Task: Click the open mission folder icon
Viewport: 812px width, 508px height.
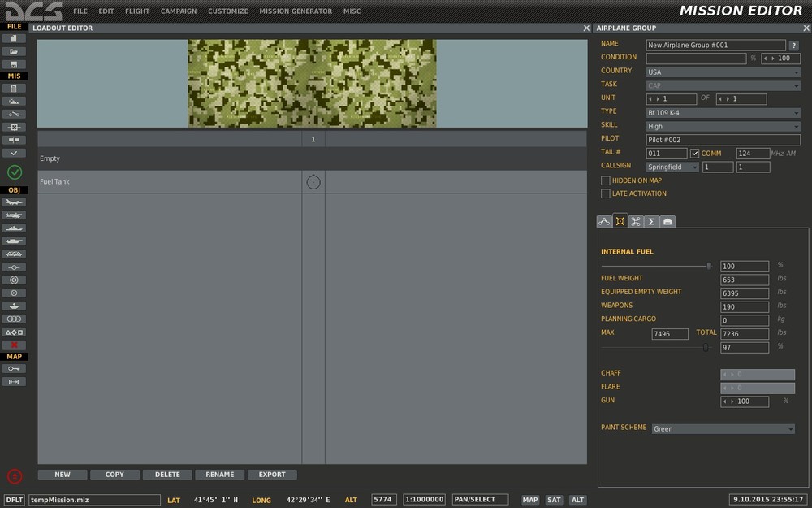Action: tap(15, 51)
